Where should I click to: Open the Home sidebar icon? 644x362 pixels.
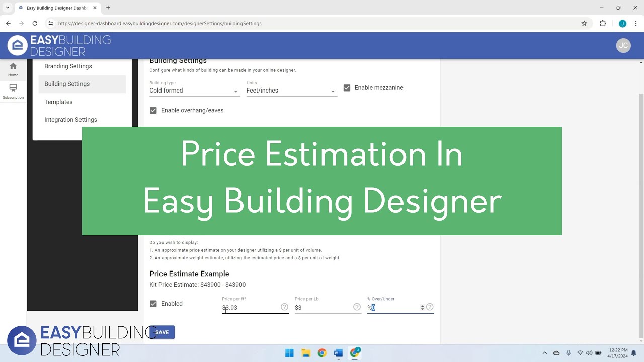pyautogui.click(x=13, y=69)
